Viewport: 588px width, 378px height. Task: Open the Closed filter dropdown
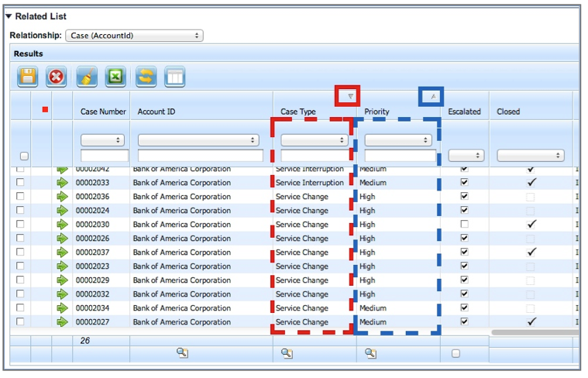pos(531,155)
